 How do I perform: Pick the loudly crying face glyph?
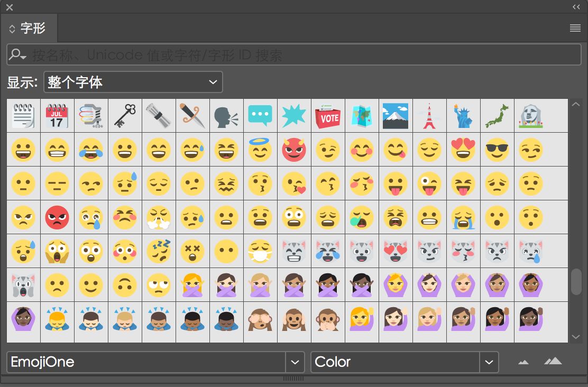click(464, 217)
